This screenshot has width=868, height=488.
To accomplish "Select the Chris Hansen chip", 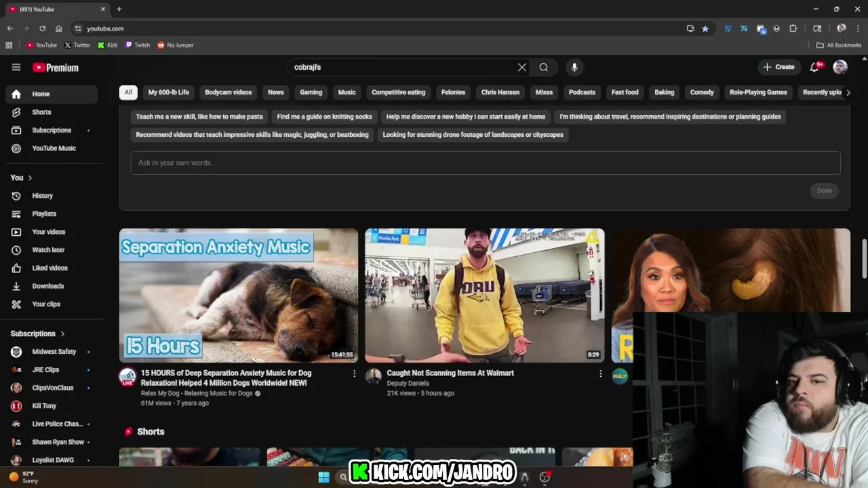I will click(x=500, y=92).
